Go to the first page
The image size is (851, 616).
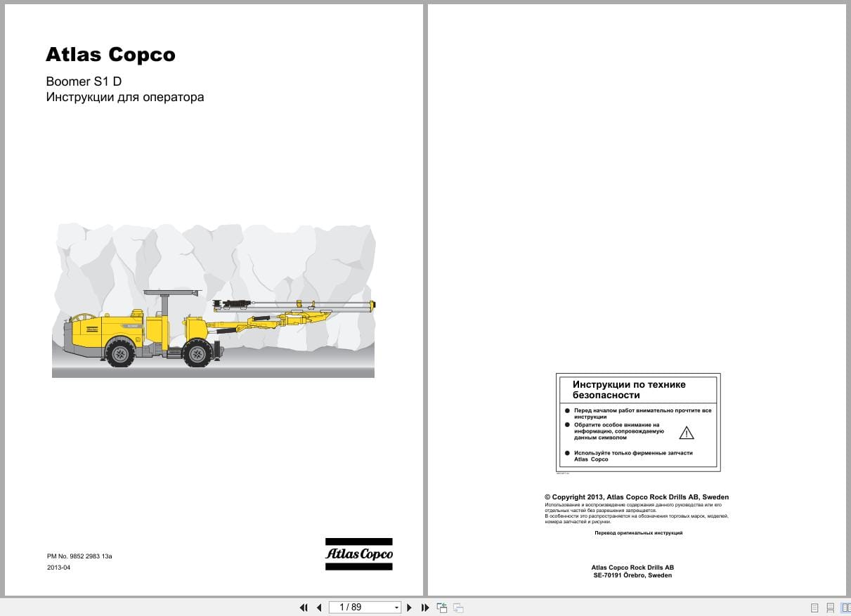pyautogui.click(x=304, y=608)
